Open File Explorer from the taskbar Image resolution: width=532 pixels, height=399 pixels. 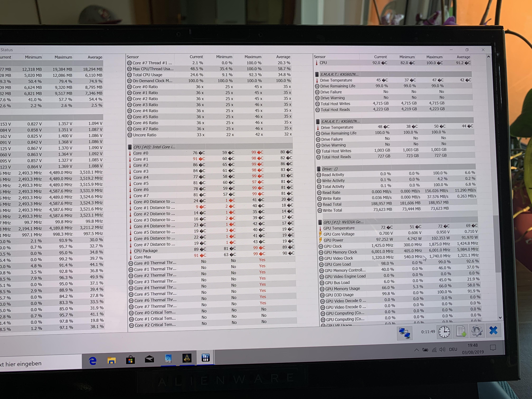(111, 360)
